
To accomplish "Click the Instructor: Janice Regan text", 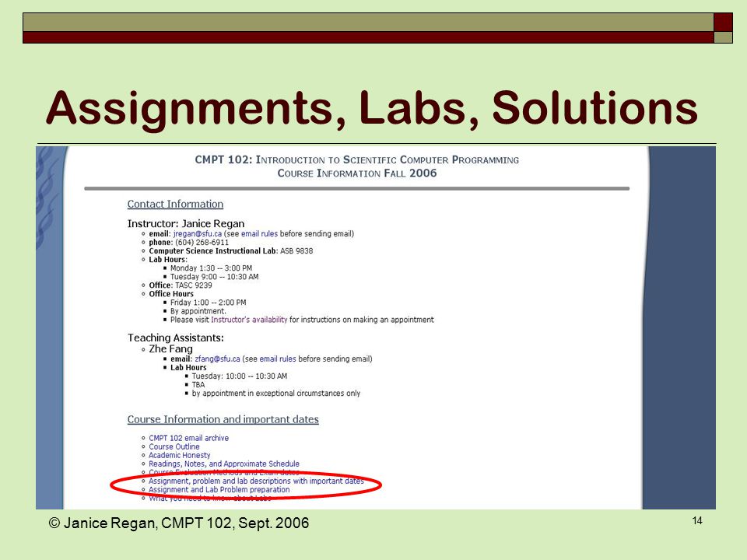I will tap(186, 223).
